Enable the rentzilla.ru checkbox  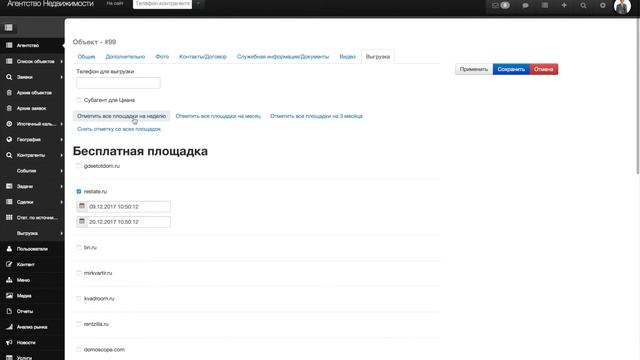click(x=79, y=324)
